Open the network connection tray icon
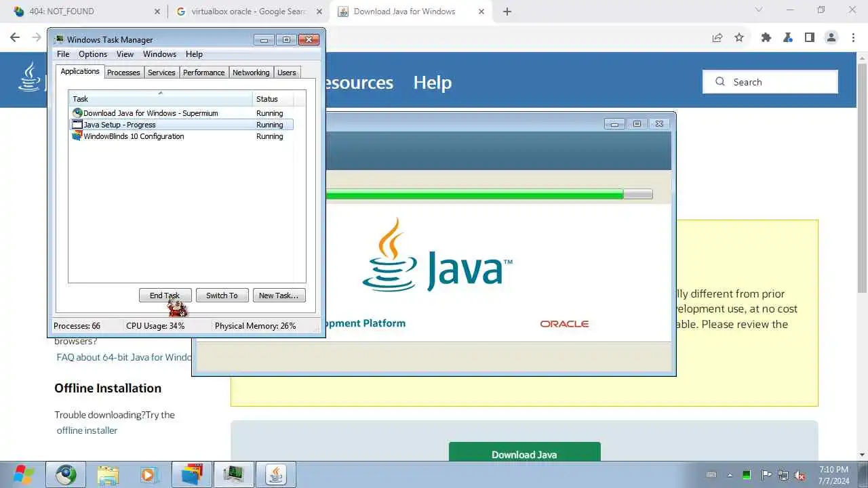868x488 pixels. pyautogui.click(x=783, y=475)
